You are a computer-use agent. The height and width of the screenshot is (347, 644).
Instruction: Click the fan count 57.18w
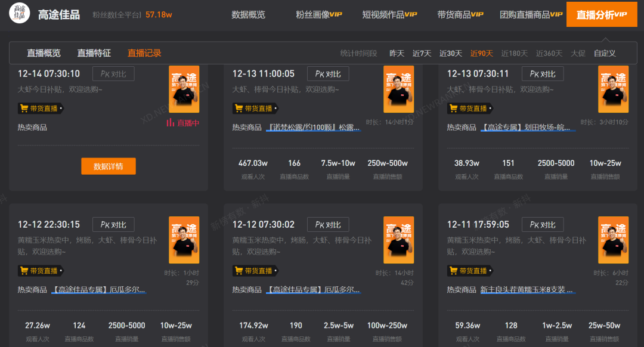click(159, 15)
